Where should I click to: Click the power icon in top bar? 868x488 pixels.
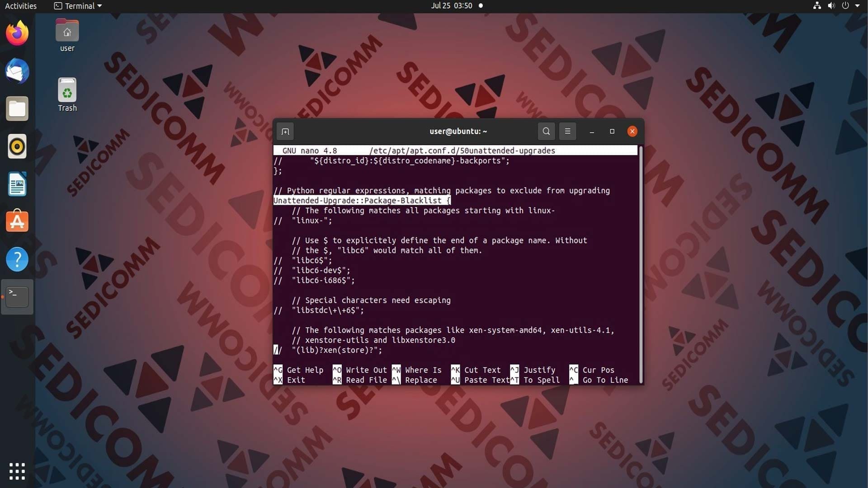pos(845,6)
